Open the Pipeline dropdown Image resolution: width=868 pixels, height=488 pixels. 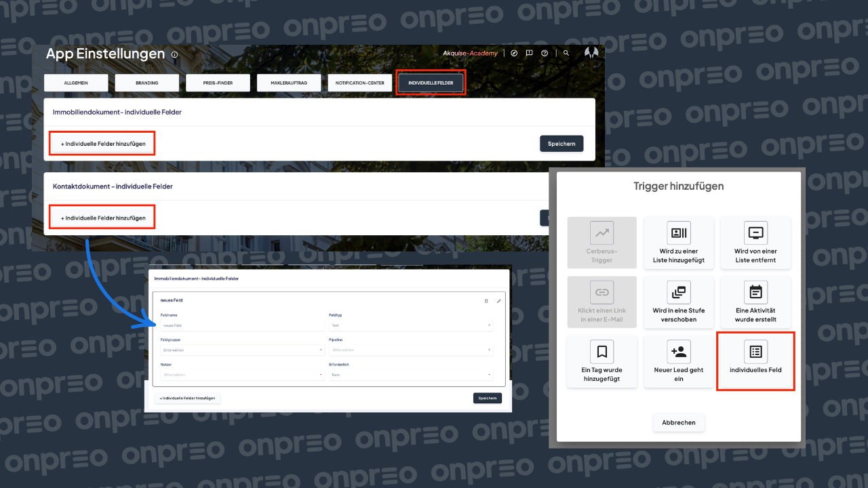[x=411, y=350]
